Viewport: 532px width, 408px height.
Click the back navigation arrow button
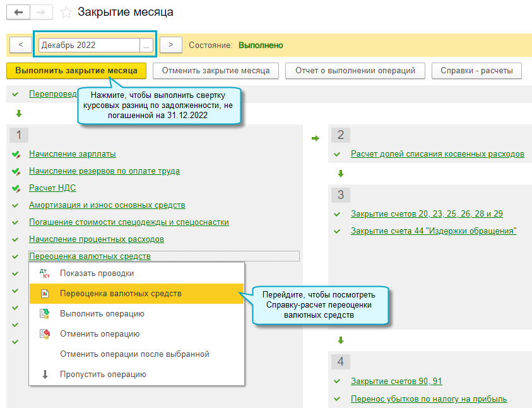[18, 12]
